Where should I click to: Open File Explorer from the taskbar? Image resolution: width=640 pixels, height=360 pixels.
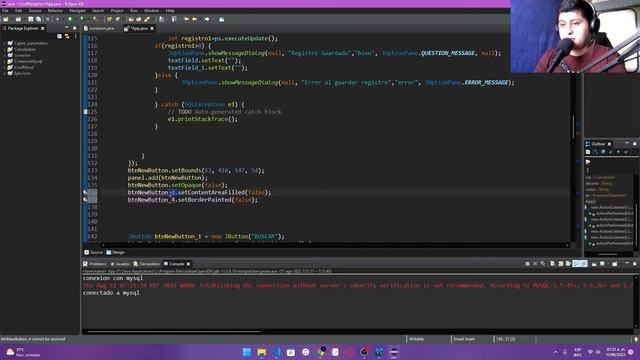tap(262, 352)
